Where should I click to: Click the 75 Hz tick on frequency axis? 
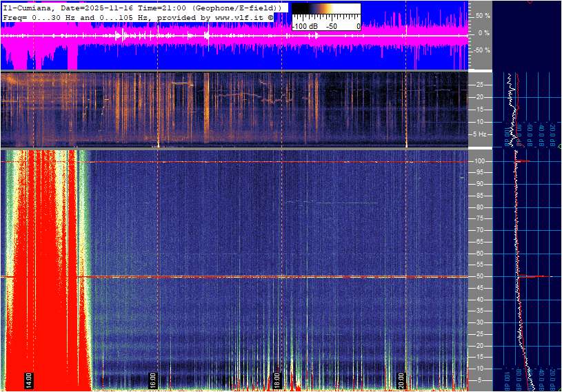(479, 218)
